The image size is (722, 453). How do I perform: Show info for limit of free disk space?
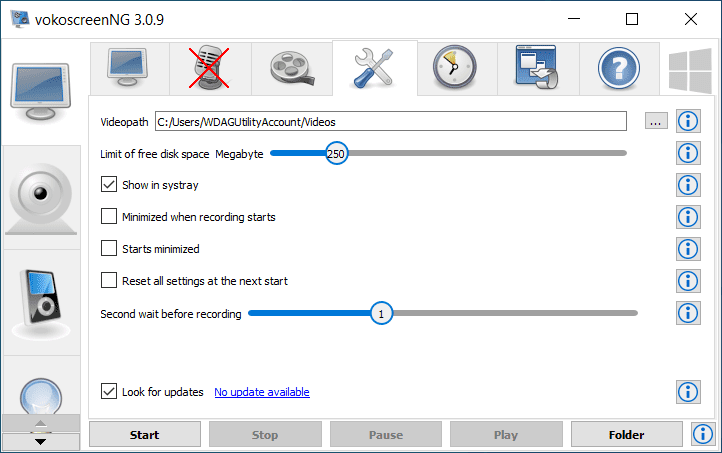[688, 153]
